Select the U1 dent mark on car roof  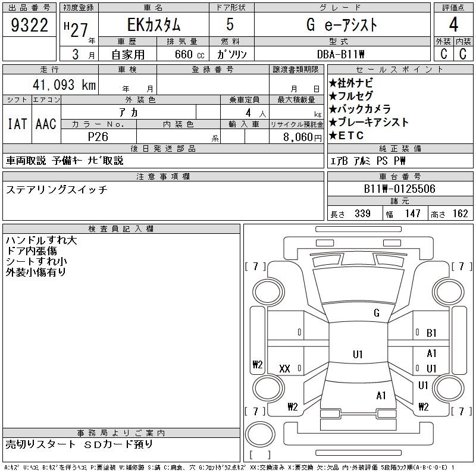(x=358, y=355)
